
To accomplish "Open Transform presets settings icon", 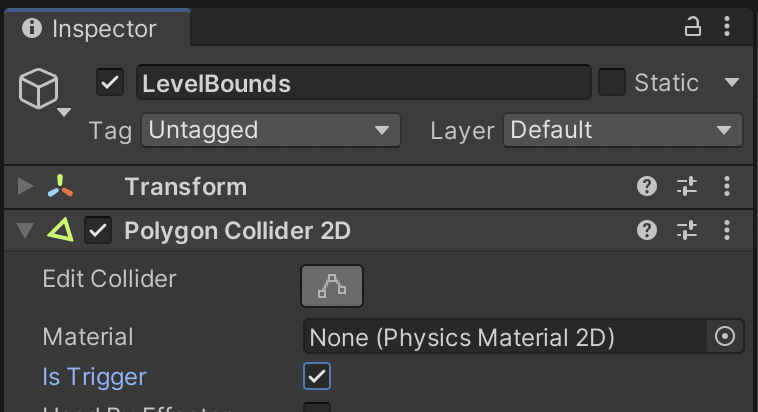I will tap(687, 186).
